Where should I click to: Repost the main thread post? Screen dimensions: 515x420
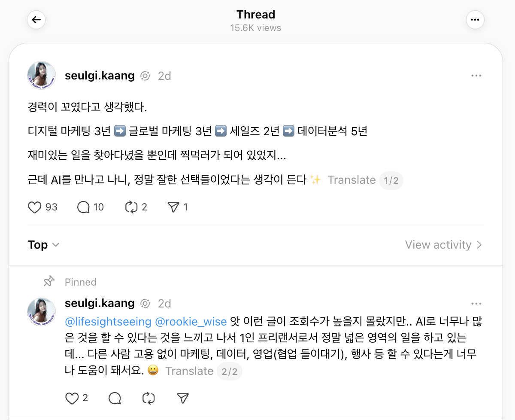[131, 207]
